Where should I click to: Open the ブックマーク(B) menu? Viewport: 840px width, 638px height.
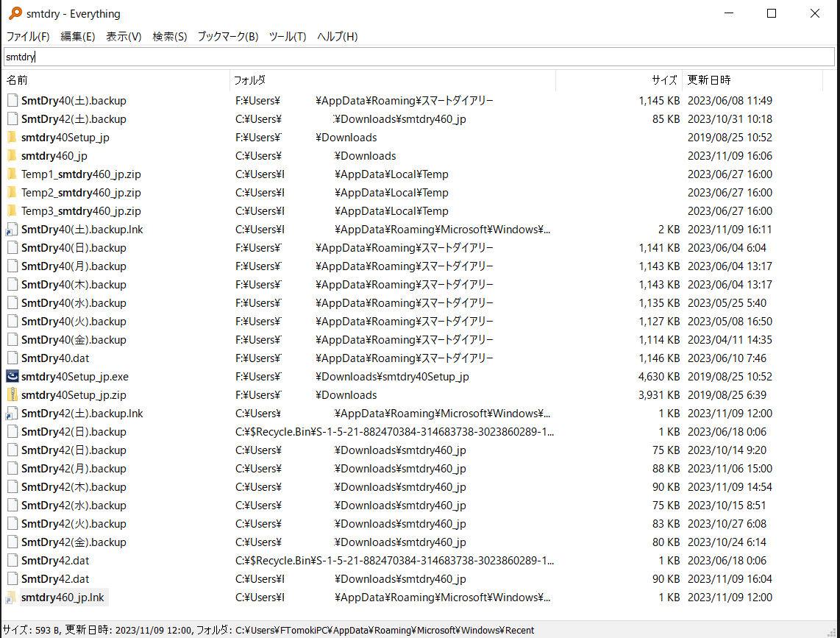pyautogui.click(x=228, y=37)
